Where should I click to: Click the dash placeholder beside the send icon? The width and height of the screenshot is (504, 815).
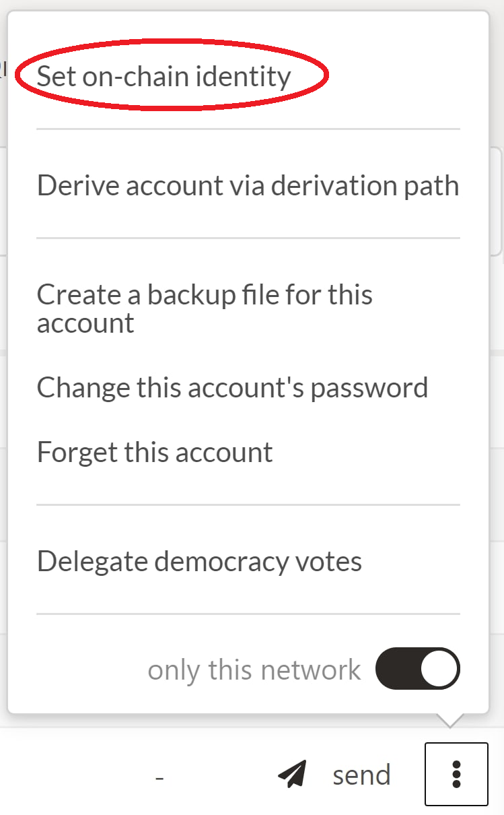pyautogui.click(x=159, y=777)
